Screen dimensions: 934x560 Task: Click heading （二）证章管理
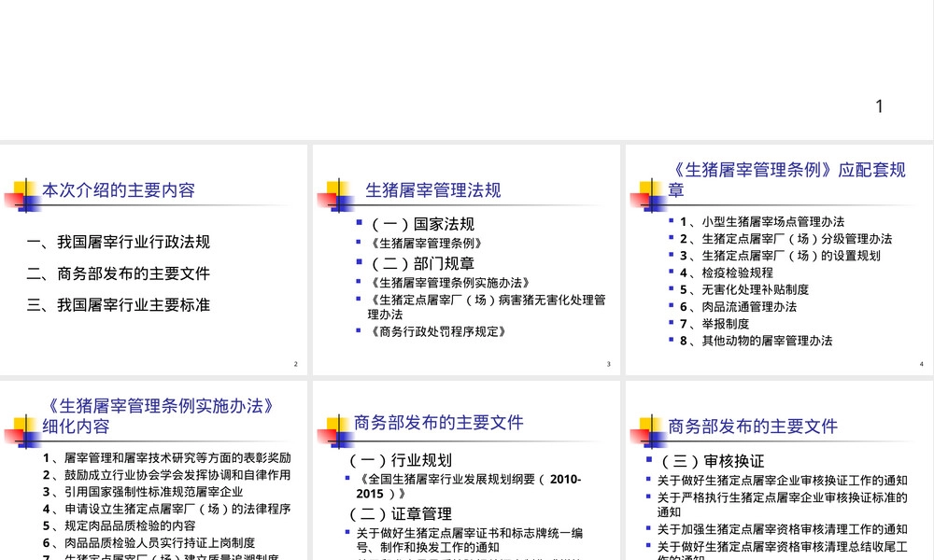399,514
